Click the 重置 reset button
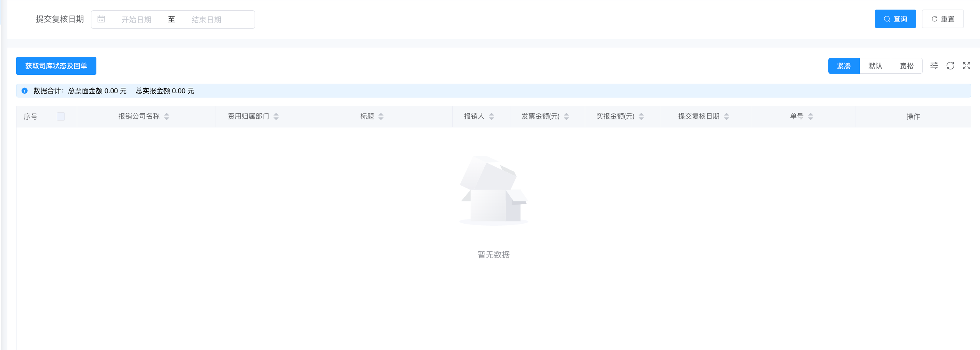Screen dimensions: 980x350 [x=943, y=19]
